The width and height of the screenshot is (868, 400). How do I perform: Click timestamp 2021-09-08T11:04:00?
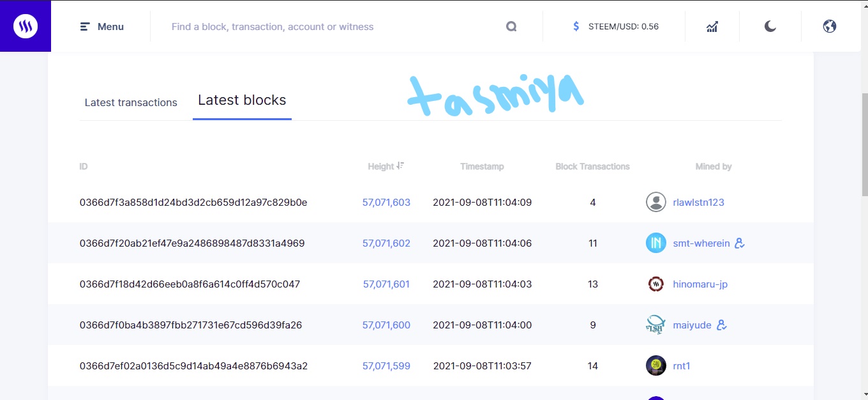tap(483, 325)
